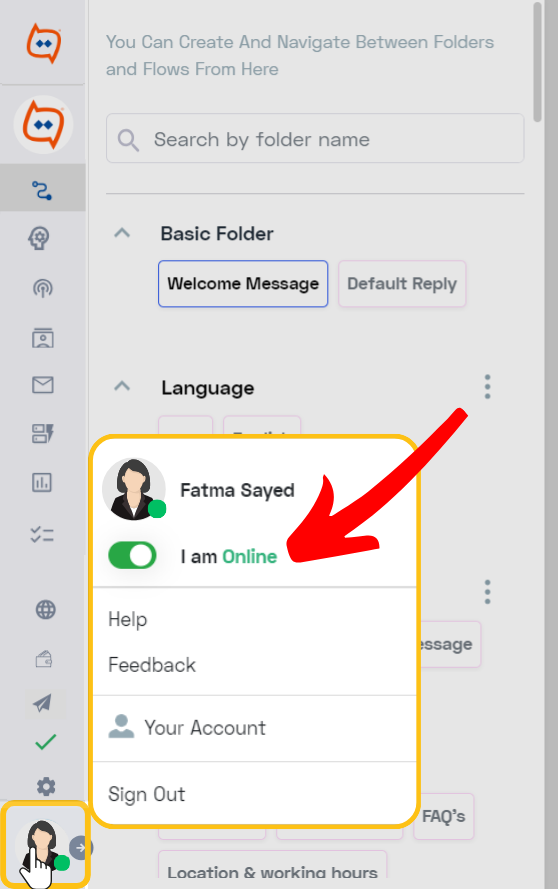
Task: Open the paper plane send icon
Action: 43,703
